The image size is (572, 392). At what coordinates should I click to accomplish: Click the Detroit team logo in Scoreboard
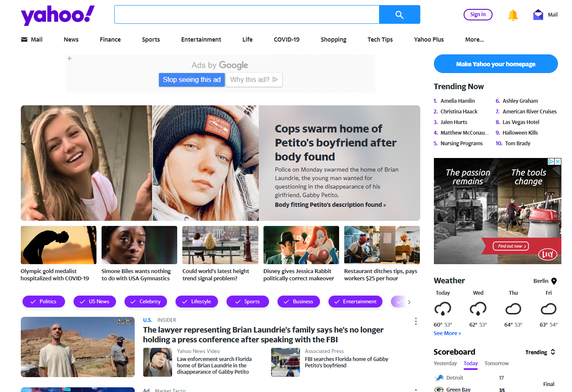tap(438, 378)
